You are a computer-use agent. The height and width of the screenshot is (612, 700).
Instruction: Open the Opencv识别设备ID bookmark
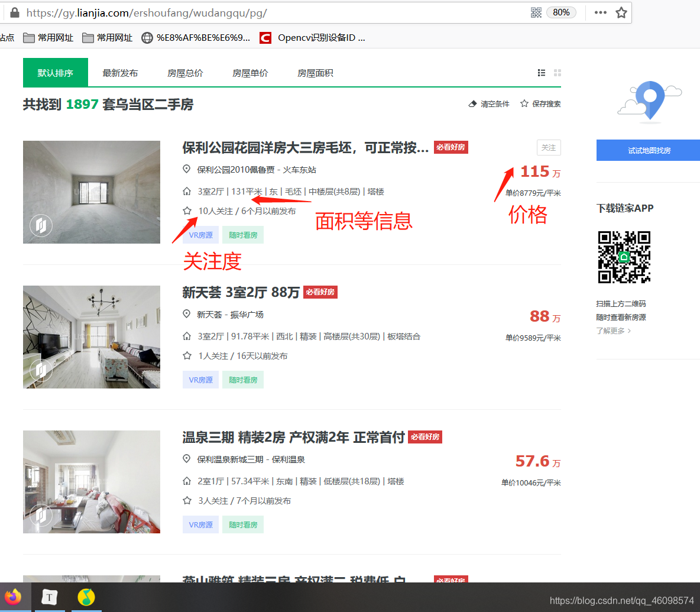pyautogui.click(x=313, y=38)
